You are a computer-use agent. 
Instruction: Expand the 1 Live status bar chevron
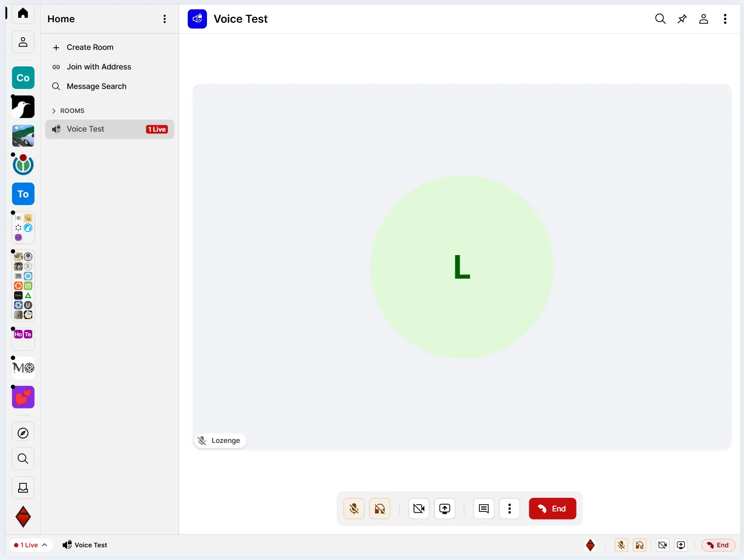pos(44,545)
